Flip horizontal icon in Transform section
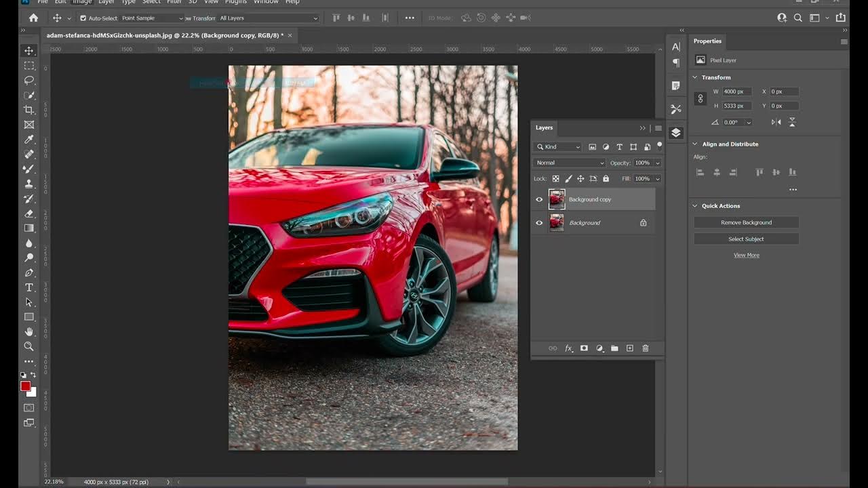Screen dimensions: 868x488 click(776, 122)
